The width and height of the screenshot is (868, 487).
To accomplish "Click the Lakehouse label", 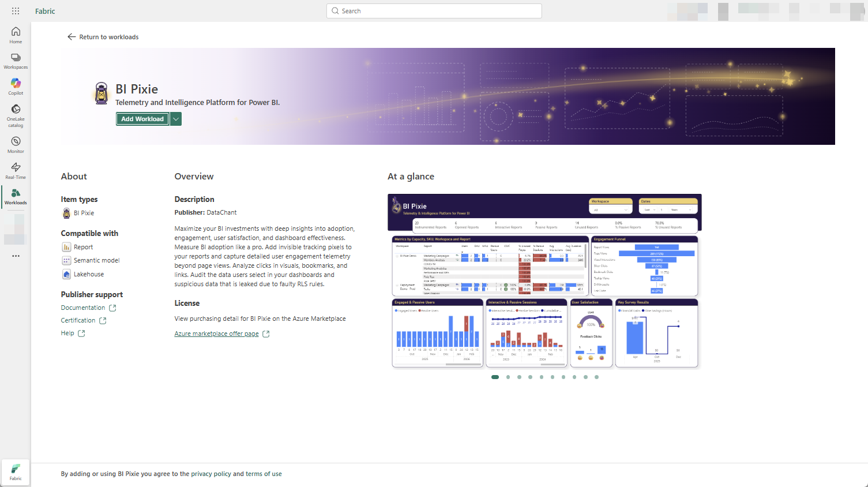I will (89, 275).
